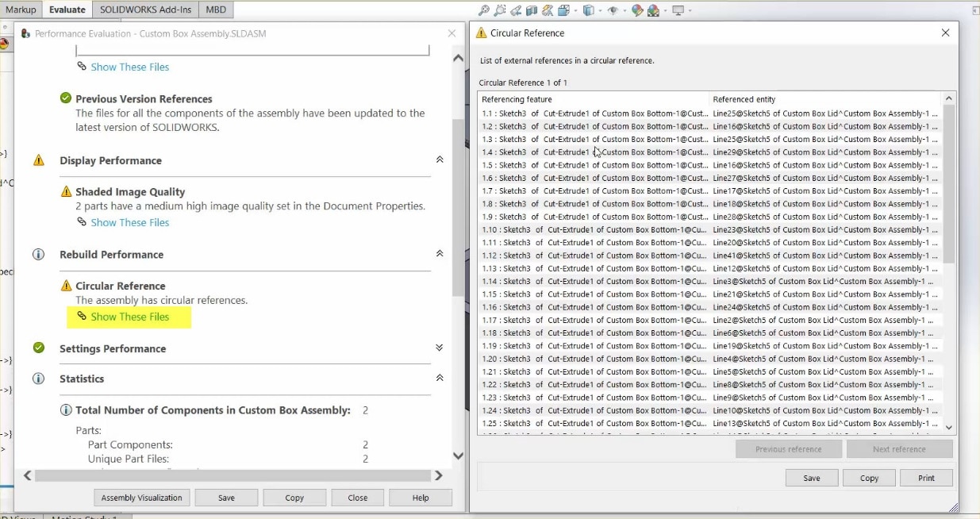
Task: Click the View Settings monitor icon
Action: pos(678,10)
